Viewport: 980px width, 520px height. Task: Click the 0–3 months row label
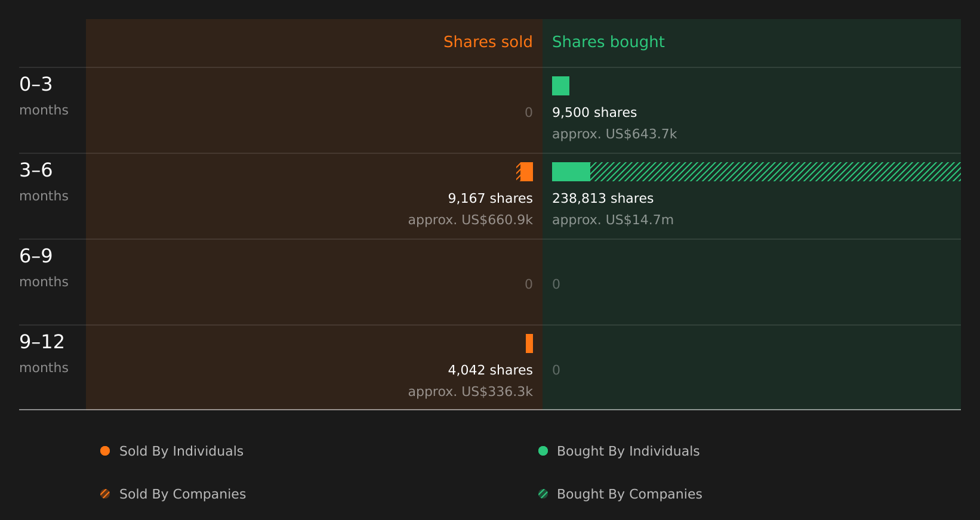point(44,95)
